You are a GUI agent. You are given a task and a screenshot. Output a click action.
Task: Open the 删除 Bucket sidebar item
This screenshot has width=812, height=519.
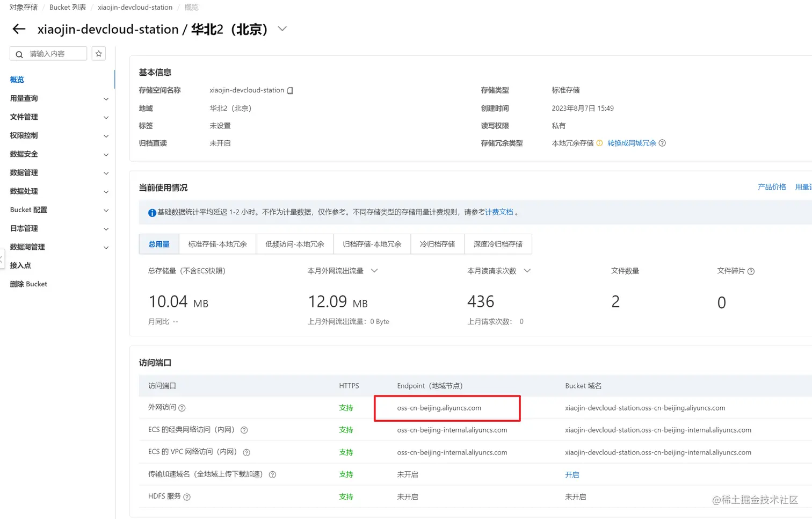tap(28, 284)
